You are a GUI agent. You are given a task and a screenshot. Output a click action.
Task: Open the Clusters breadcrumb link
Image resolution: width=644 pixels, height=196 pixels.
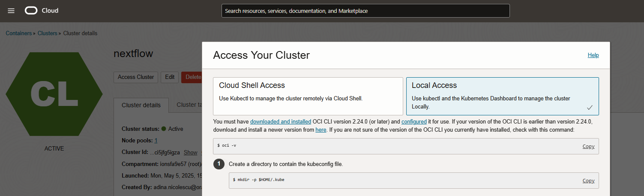point(47,33)
